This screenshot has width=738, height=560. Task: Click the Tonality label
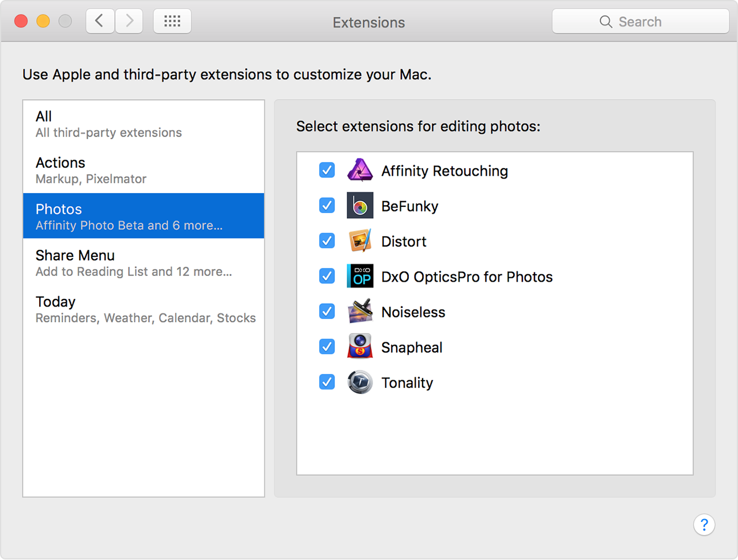(407, 383)
